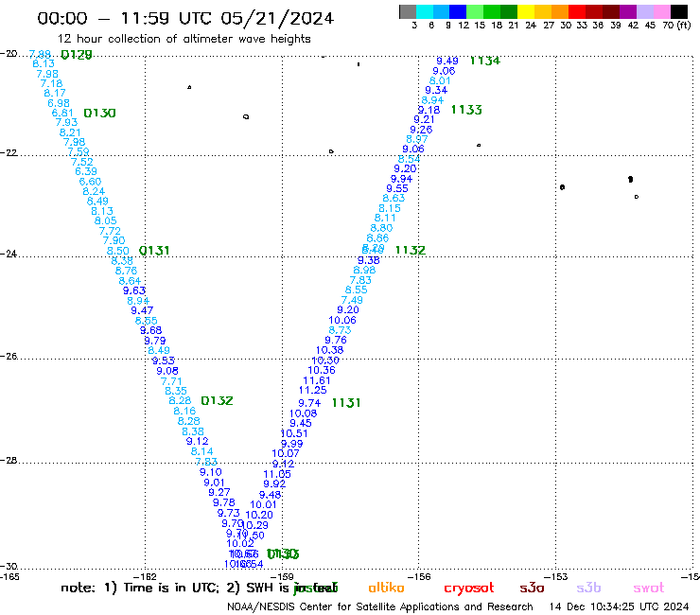
Task: Click the track time label '1132'
Action: [x=411, y=250]
